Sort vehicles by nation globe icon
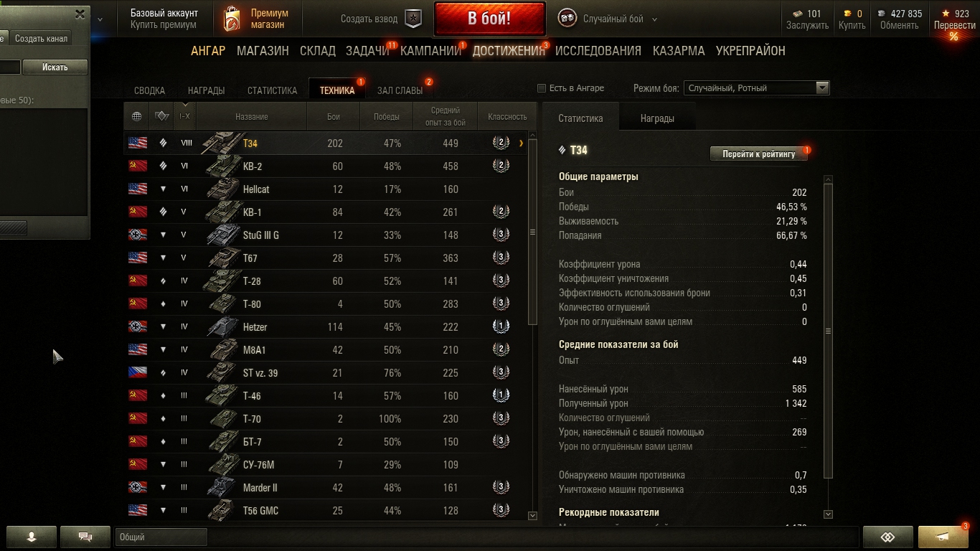980x551 pixels. point(137,116)
